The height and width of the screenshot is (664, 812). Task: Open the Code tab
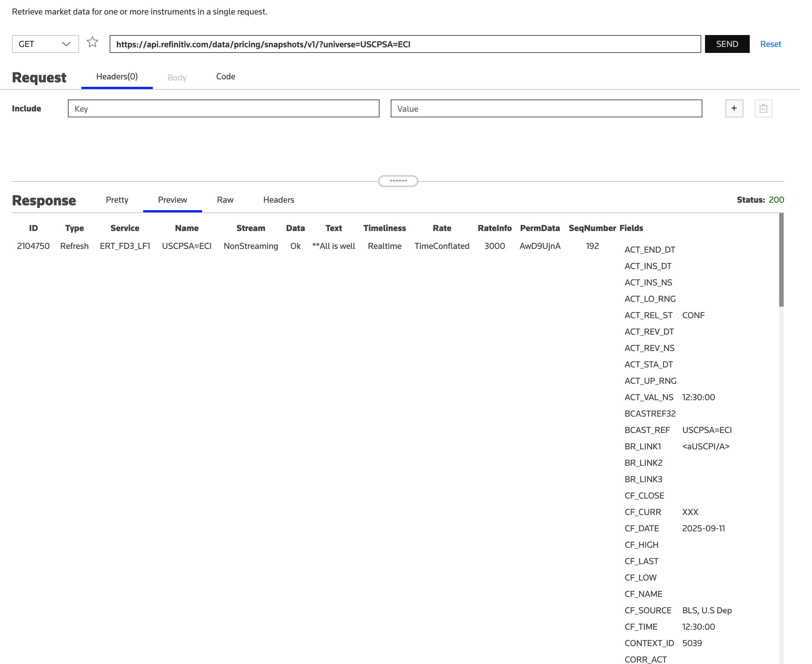[226, 76]
